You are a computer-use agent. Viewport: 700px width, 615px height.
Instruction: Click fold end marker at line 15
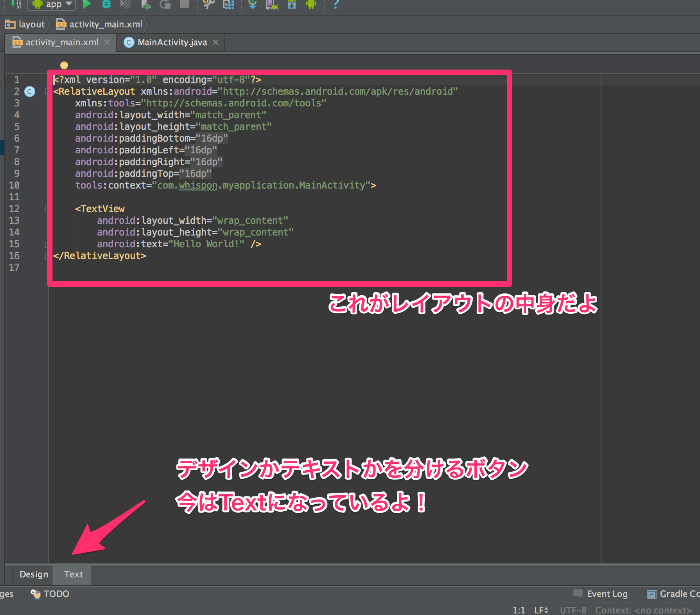coord(47,244)
